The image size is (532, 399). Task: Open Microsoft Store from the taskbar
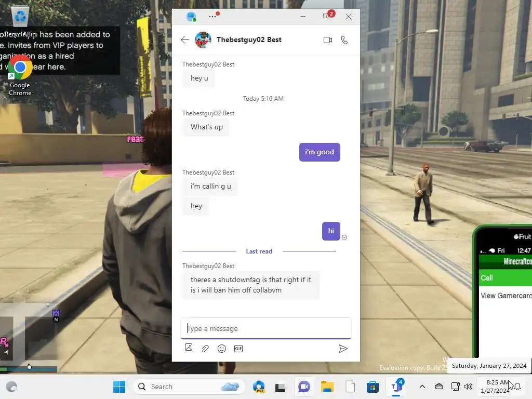click(373, 387)
